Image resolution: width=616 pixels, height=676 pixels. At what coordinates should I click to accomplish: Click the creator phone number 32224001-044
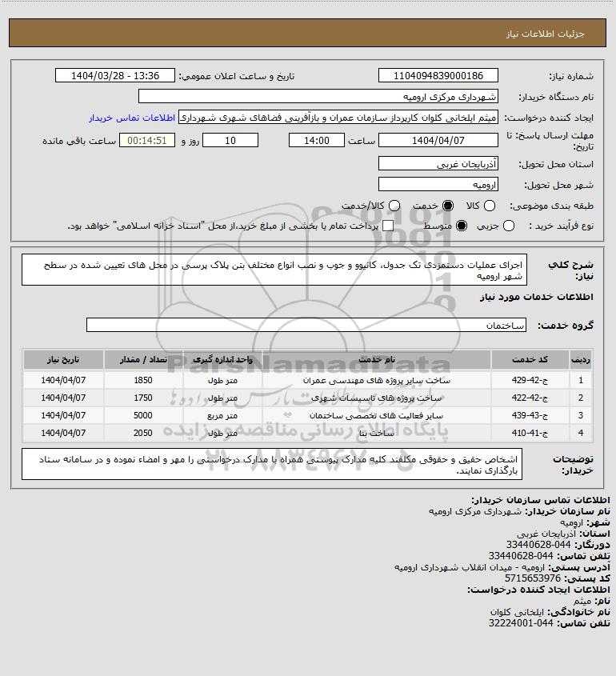coord(521,623)
